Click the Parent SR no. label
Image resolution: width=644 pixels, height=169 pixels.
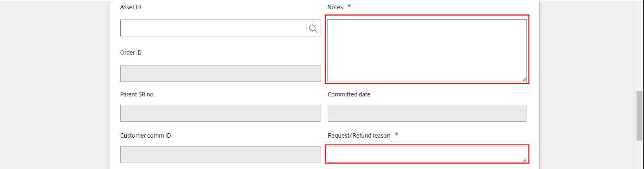point(137,94)
